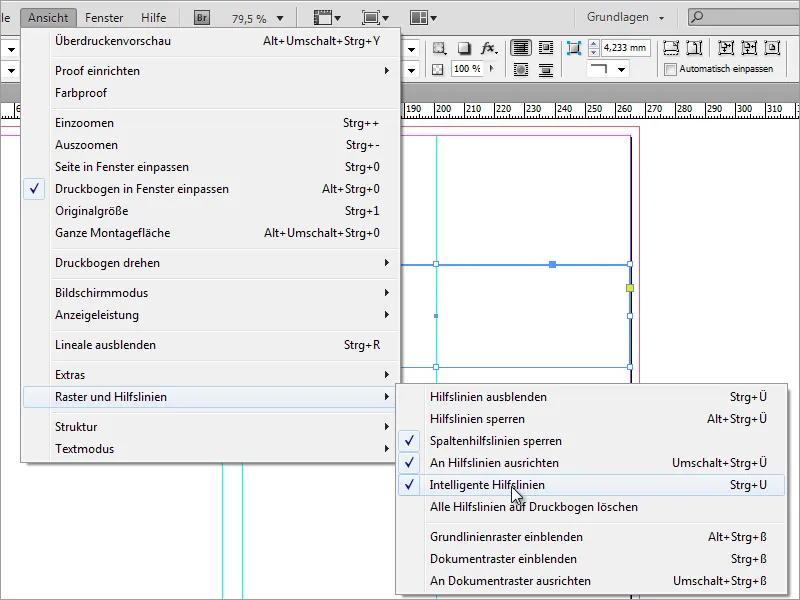Choose Lineale ausblenden
The height and width of the screenshot is (600, 800).
(x=211, y=345)
